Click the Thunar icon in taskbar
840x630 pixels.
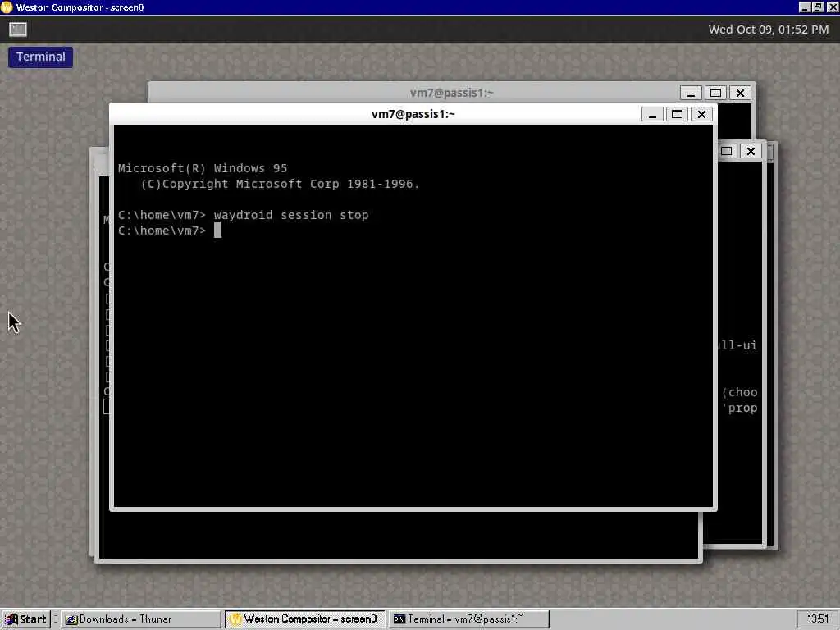(71, 620)
